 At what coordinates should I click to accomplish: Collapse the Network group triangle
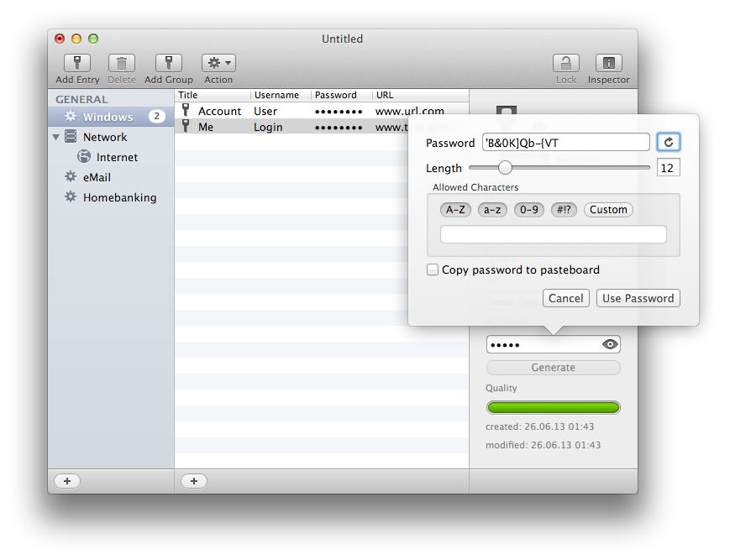[56, 137]
